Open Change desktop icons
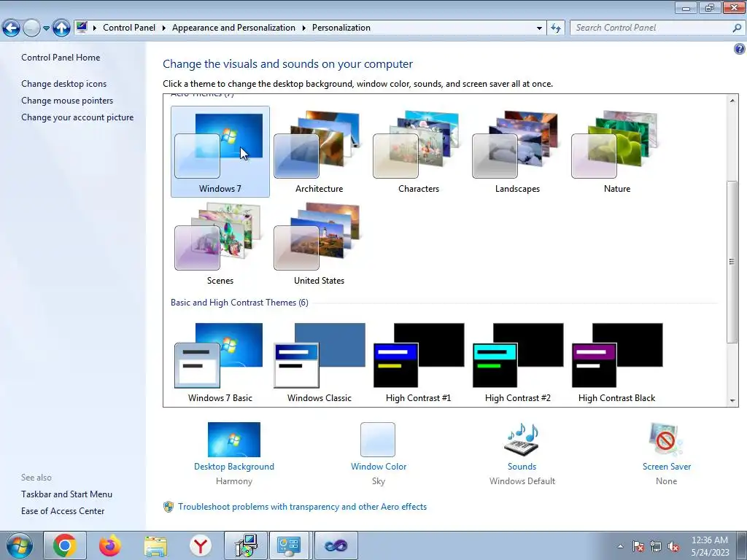 pyautogui.click(x=64, y=84)
